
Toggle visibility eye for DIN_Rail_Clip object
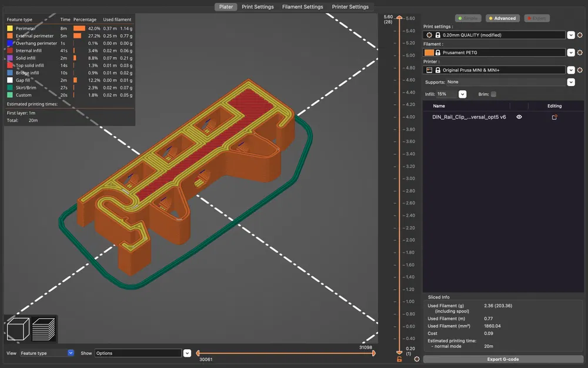click(519, 117)
